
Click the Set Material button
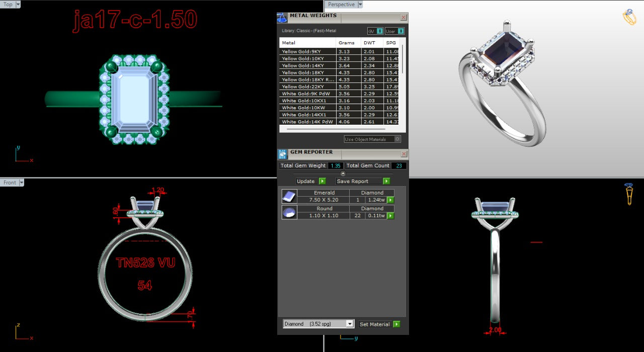pyautogui.click(x=375, y=324)
